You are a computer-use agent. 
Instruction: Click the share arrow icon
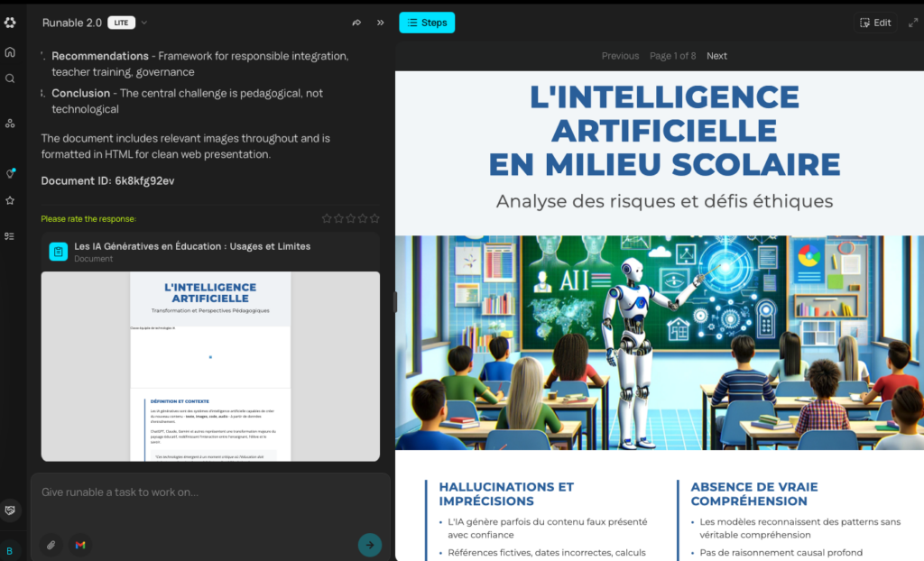click(356, 23)
